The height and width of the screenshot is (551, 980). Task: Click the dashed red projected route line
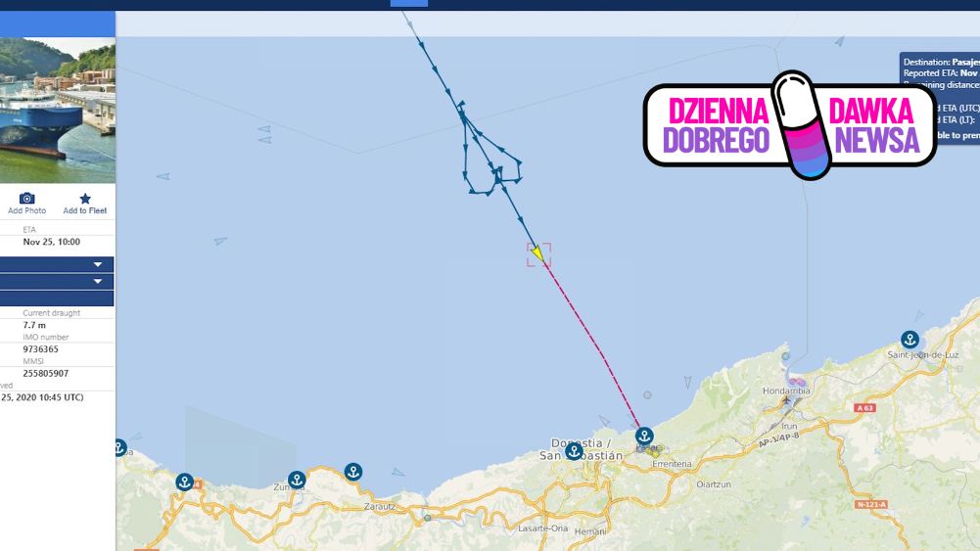click(592, 343)
